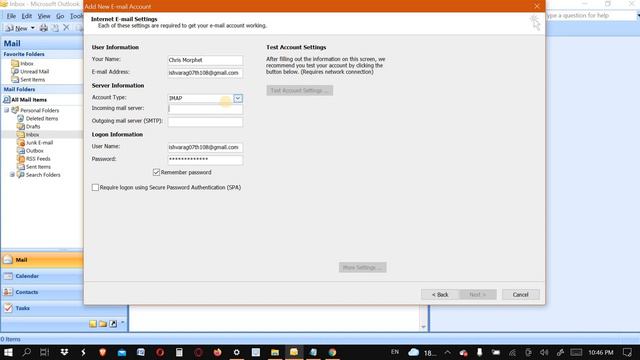Expand the Search Folders tree node

coord(12,175)
